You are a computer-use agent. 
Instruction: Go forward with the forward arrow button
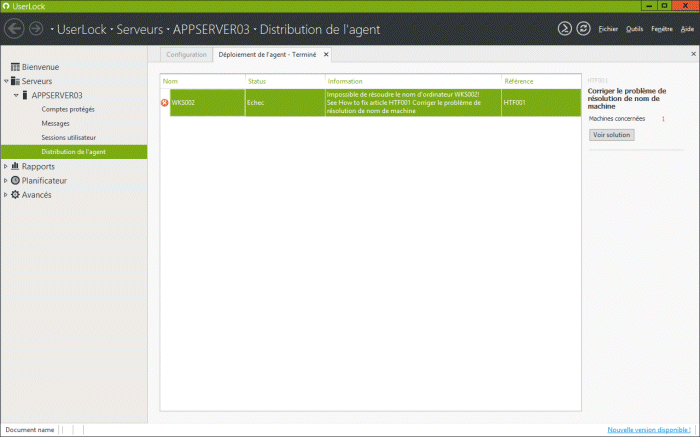tap(36, 29)
